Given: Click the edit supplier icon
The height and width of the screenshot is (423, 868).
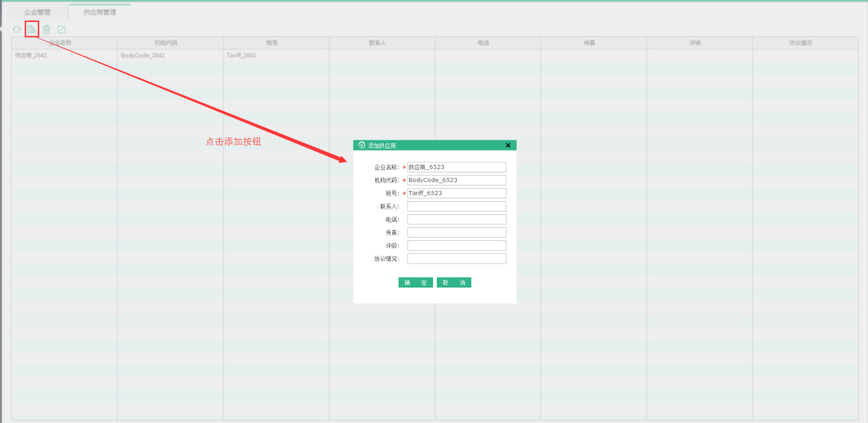Looking at the screenshot, I should [x=62, y=29].
